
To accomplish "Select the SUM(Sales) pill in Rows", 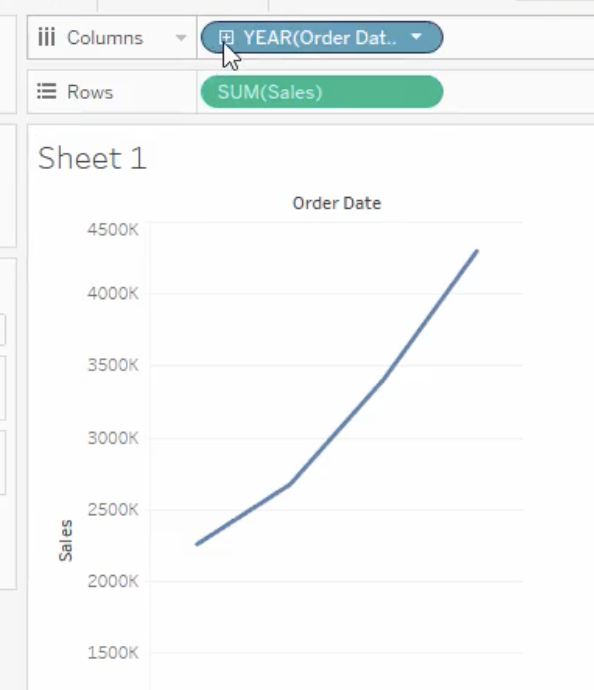I will click(x=322, y=92).
